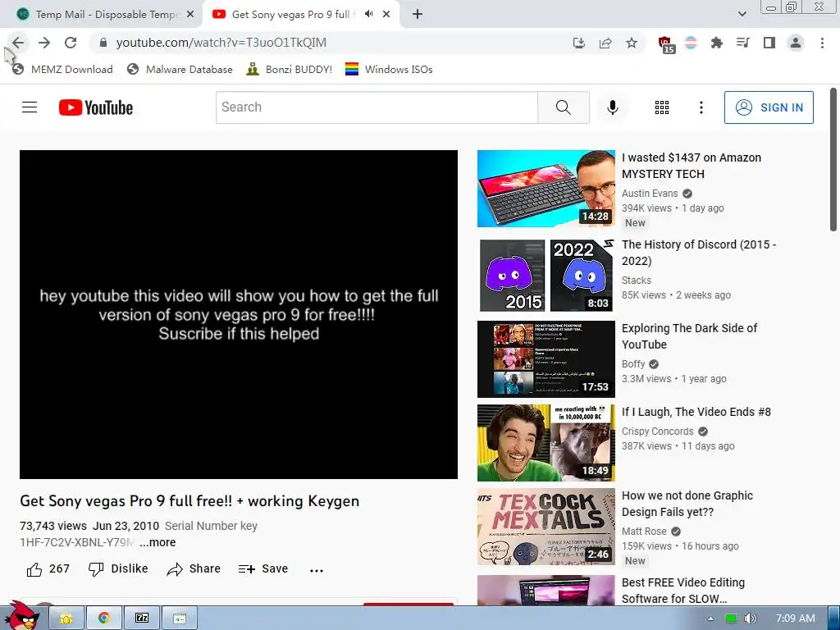Click the SIGN IN button

[x=769, y=107]
